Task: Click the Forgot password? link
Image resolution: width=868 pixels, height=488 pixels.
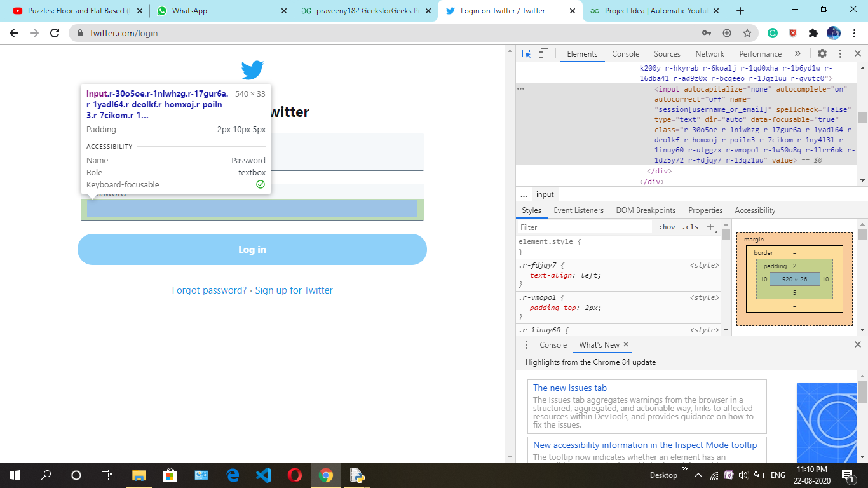Action: (209, 290)
